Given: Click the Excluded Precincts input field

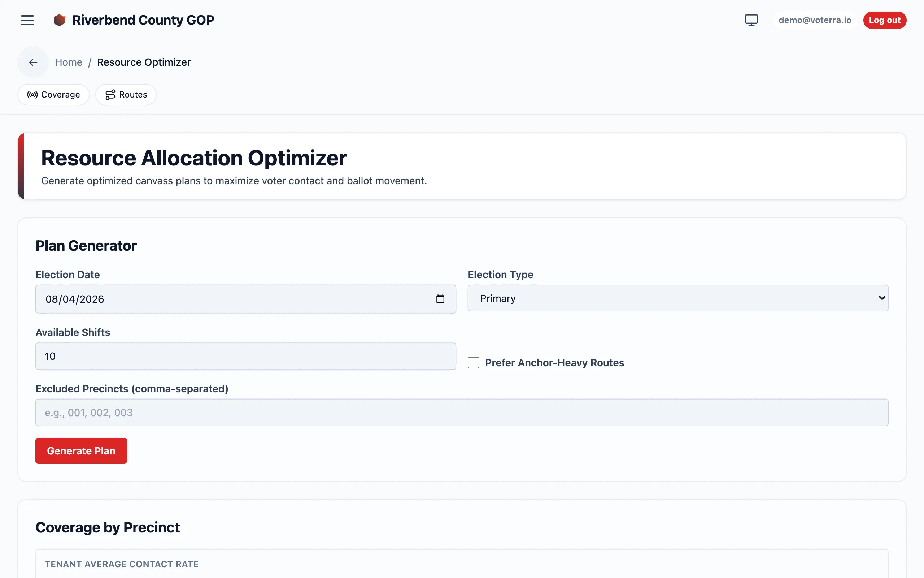Looking at the screenshot, I should pos(462,413).
